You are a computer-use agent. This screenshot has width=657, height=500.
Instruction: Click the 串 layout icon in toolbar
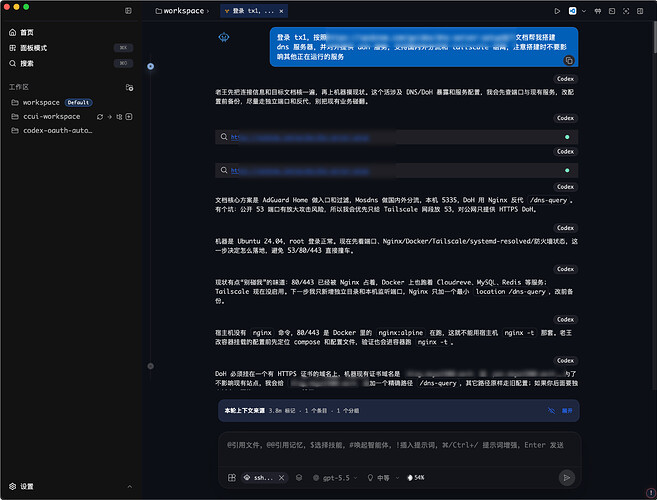tap(598, 11)
